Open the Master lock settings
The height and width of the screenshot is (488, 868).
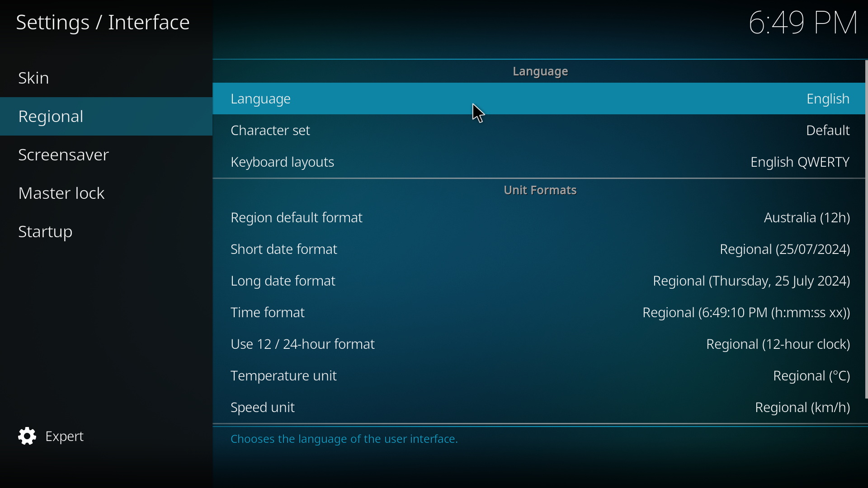pyautogui.click(x=61, y=192)
